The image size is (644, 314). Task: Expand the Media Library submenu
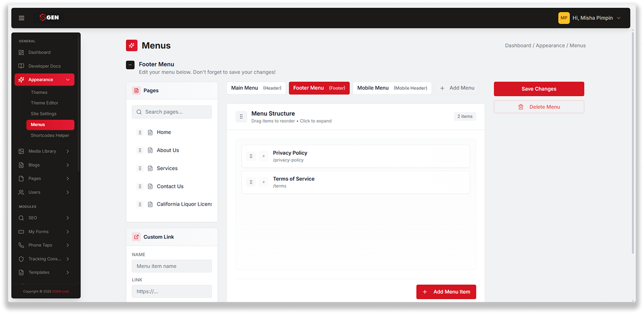[68, 152]
